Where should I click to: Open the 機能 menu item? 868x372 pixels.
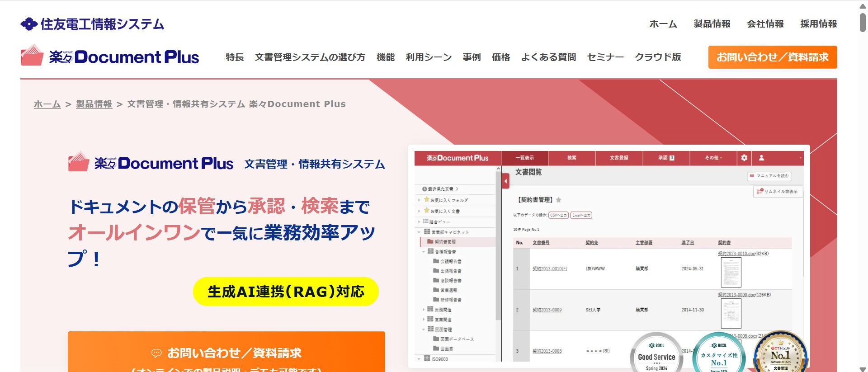click(x=386, y=57)
